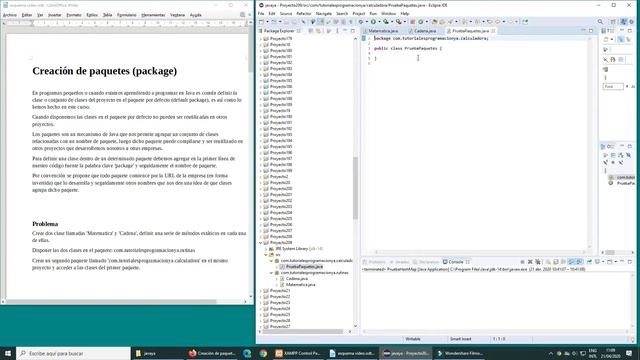Screen dimensions: 640x360
Task: Click the New Java Package toolbar icon
Action: pyautogui.click(x=412, y=22)
